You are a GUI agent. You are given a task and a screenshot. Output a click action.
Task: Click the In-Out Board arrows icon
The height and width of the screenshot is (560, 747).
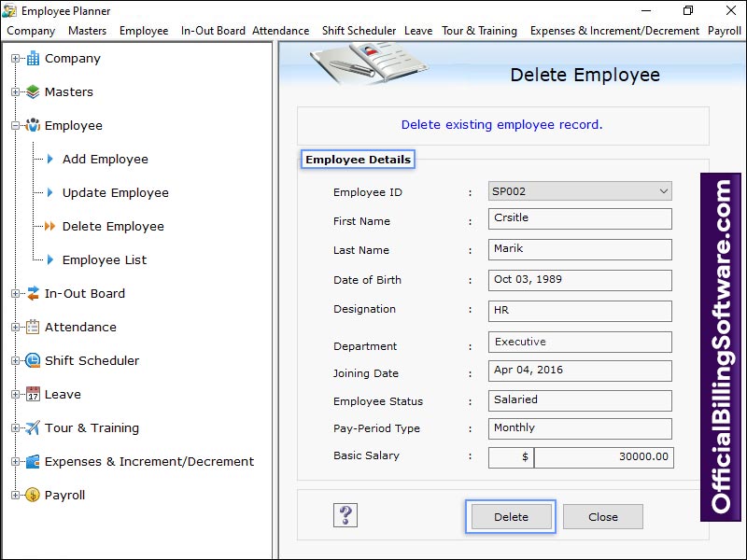click(33, 294)
